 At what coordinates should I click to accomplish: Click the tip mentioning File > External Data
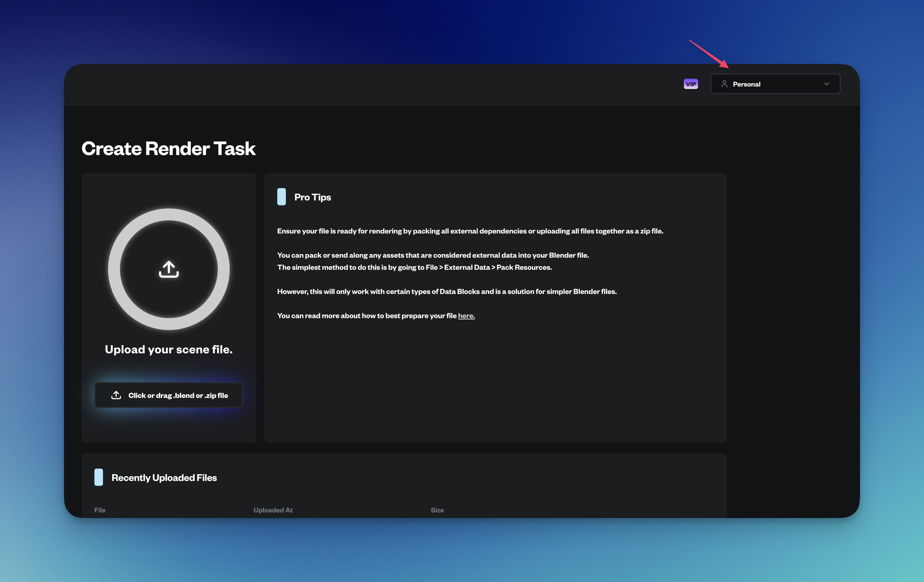point(414,267)
